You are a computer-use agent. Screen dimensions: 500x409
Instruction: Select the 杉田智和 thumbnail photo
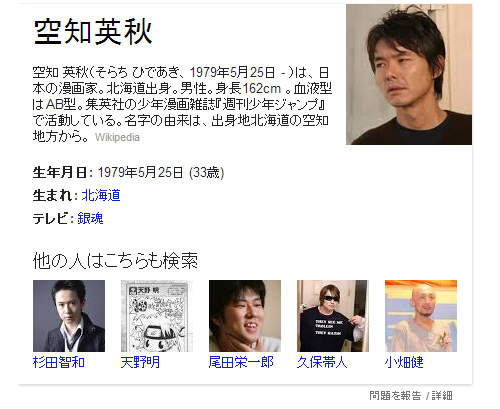pyautogui.click(x=69, y=316)
